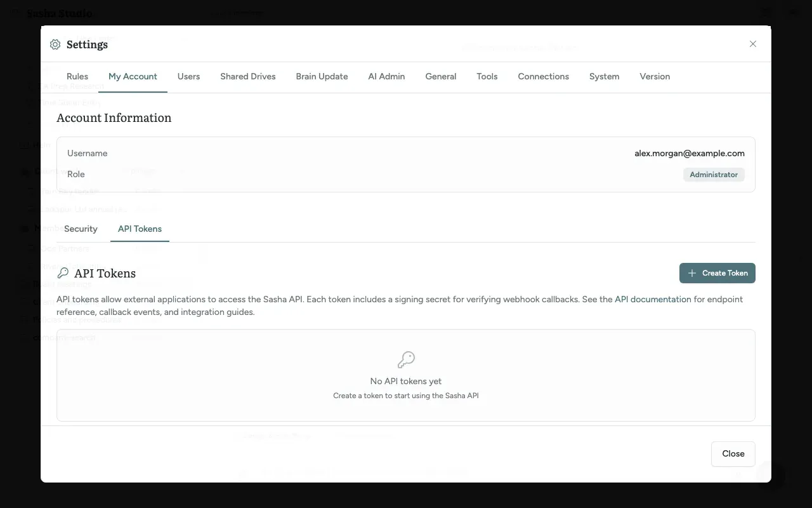Click the Close button at dialog bottom
Viewport: 812px width, 508px height.
pyautogui.click(x=733, y=454)
